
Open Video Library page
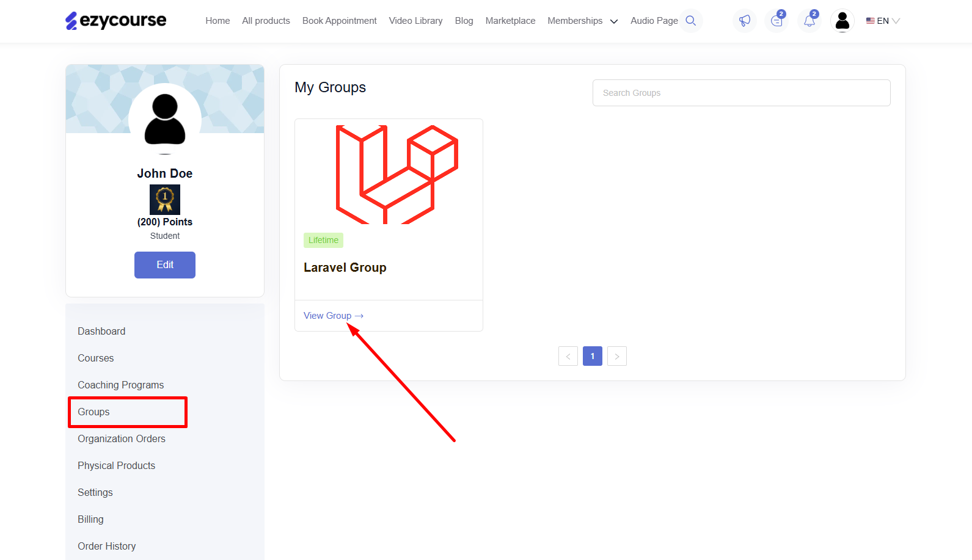click(x=416, y=21)
